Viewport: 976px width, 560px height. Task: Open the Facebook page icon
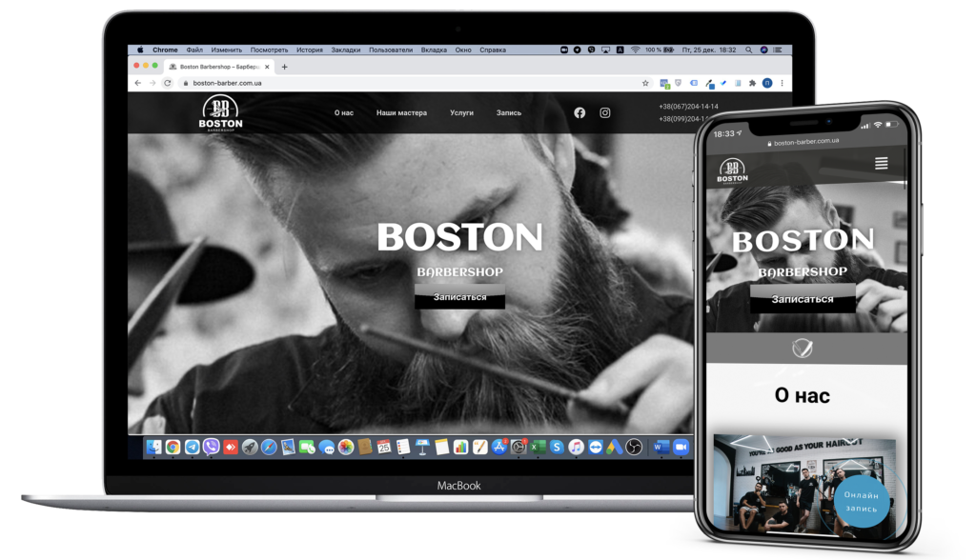click(x=579, y=112)
